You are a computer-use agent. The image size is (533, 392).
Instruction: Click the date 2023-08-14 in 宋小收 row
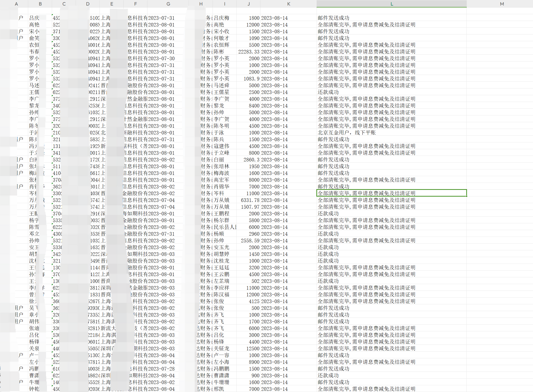tap(288, 32)
